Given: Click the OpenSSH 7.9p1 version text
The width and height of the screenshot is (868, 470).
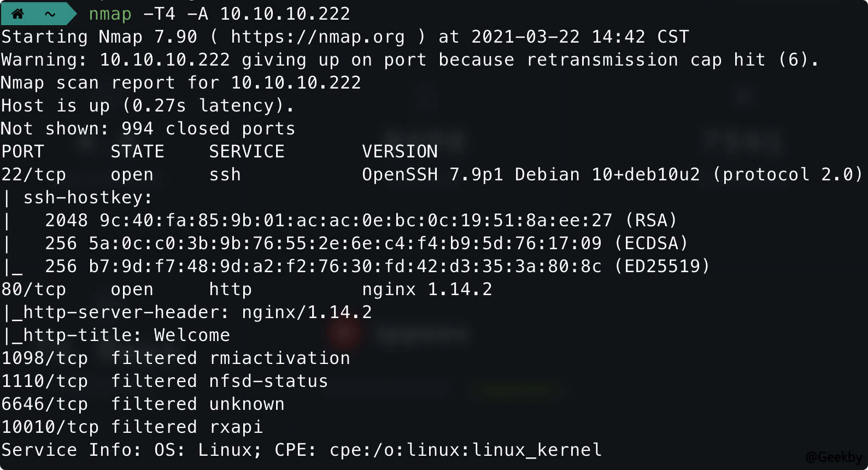Looking at the screenshot, I should [x=432, y=174].
